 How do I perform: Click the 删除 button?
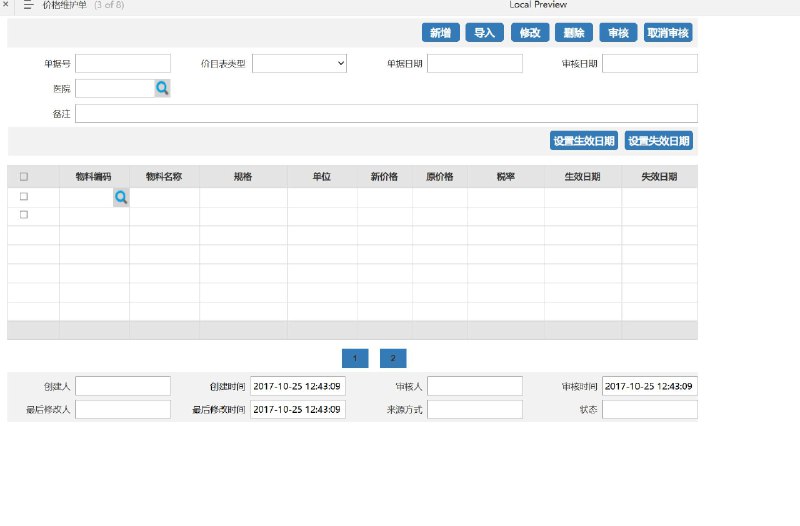click(x=574, y=33)
